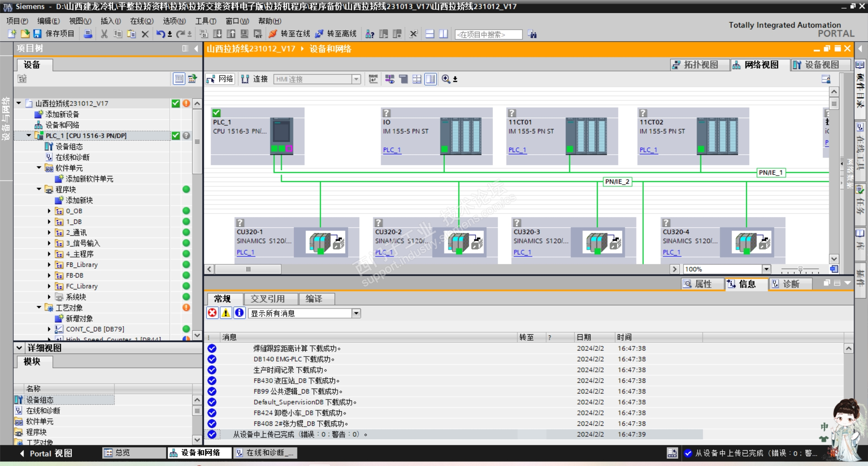The height and width of the screenshot is (466, 868).
Task: Collapse the 工艺对象 tree node
Action: 39,308
